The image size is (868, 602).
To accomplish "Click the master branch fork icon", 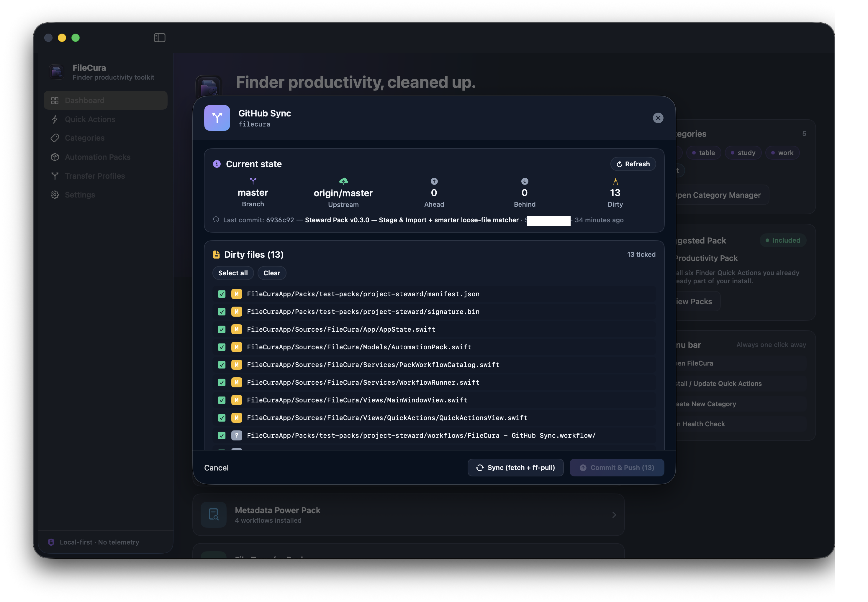I will click(x=253, y=181).
